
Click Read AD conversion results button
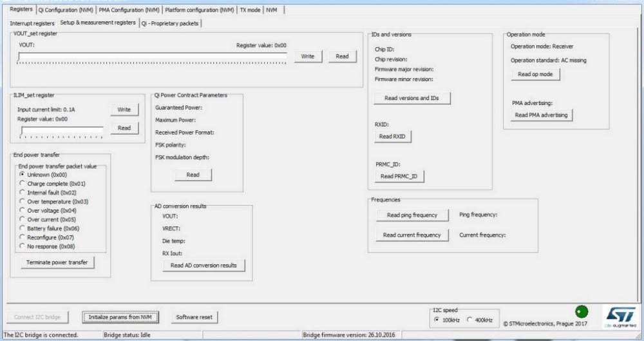click(x=204, y=265)
